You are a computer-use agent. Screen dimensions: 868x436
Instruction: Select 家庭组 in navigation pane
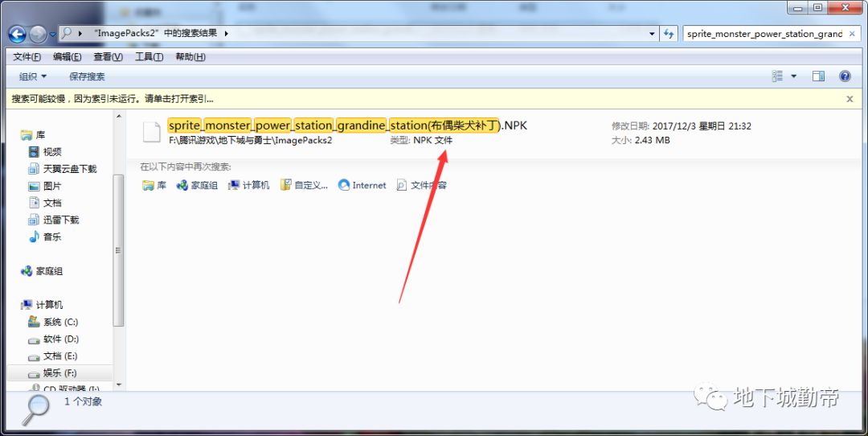pos(42,271)
